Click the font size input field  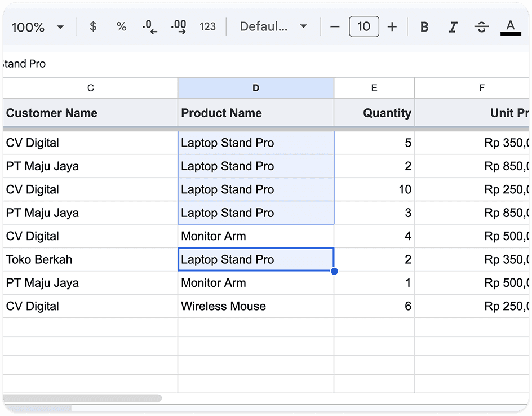point(363,26)
